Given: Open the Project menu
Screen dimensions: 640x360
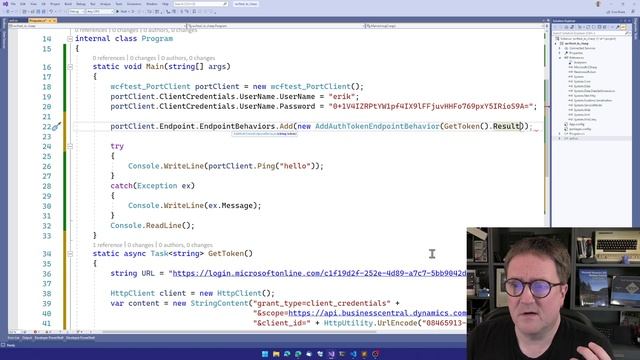Looking at the screenshot, I should click(55, 4).
